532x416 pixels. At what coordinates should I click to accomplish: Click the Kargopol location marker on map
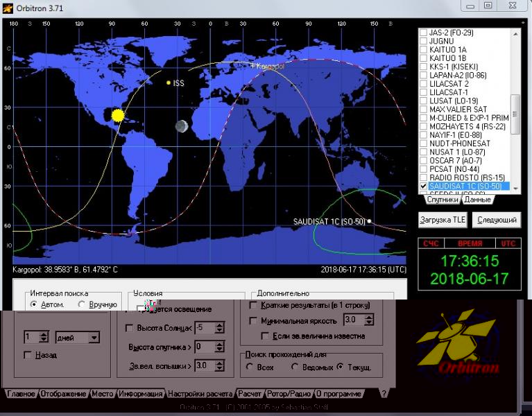click(x=253, y=66)
